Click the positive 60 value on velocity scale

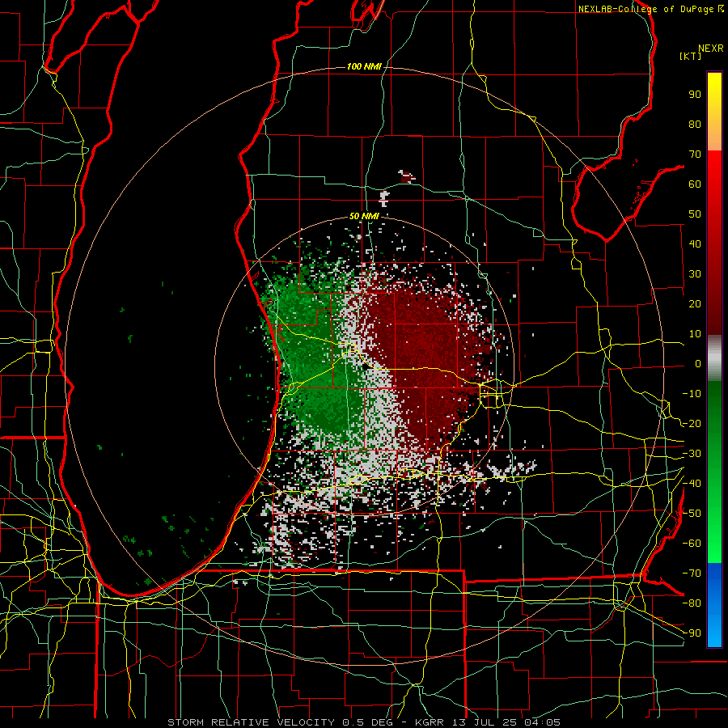pos(695,184)
